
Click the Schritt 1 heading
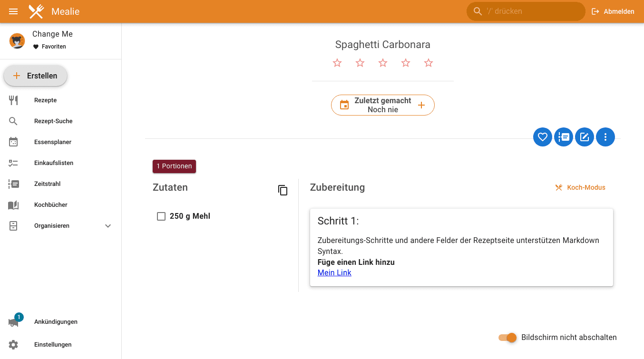(338, 221)
